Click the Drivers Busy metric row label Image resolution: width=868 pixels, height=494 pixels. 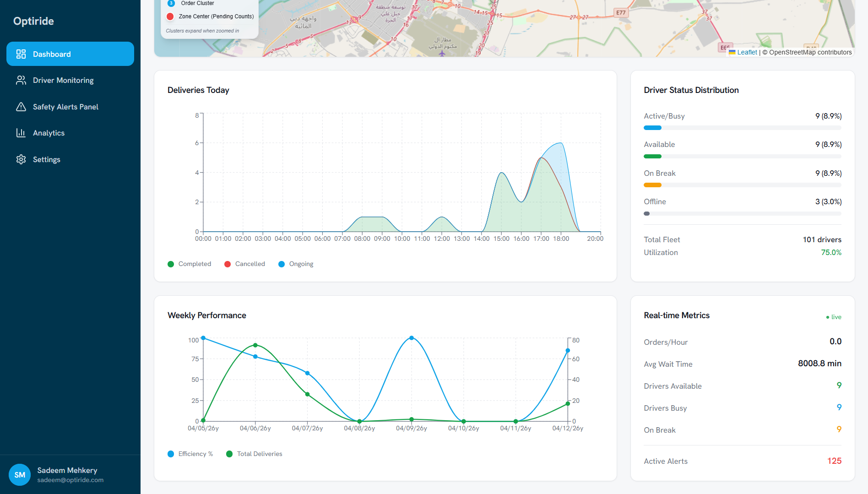[665, 408]
